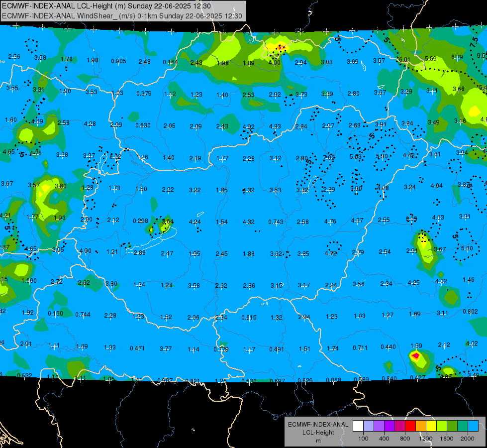This screenshot has width=487, height=448.
Task: Click the wind shear value 3.77
Action: [166, 349]
